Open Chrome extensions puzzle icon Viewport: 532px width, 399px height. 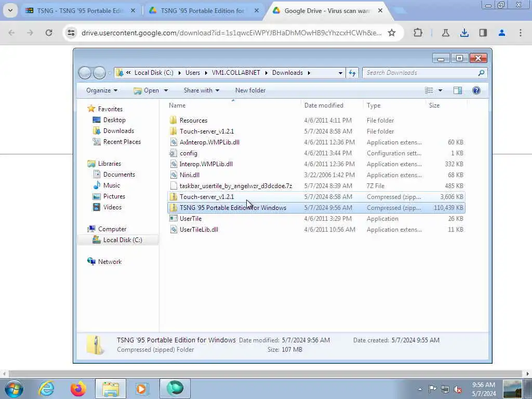[x=418, y=33]
